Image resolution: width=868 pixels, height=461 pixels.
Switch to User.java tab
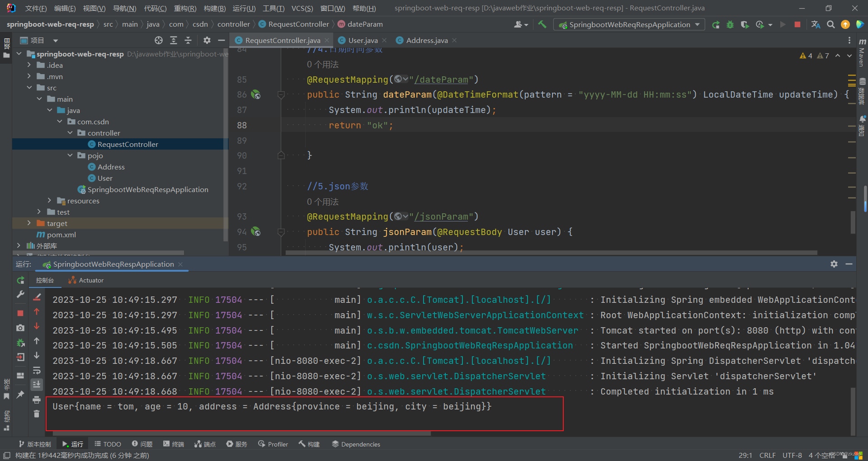pyautogui.click(x=363, y=40)
